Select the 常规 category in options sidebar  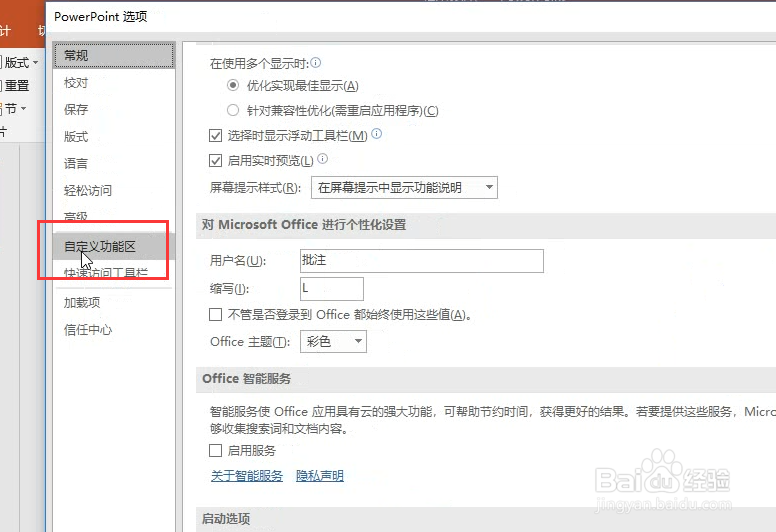[114, 55]
